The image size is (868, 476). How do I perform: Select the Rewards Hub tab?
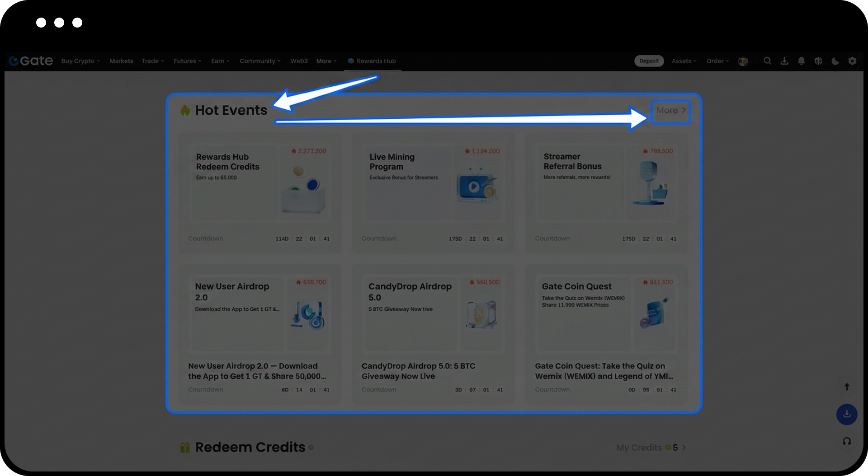(372, 61)
